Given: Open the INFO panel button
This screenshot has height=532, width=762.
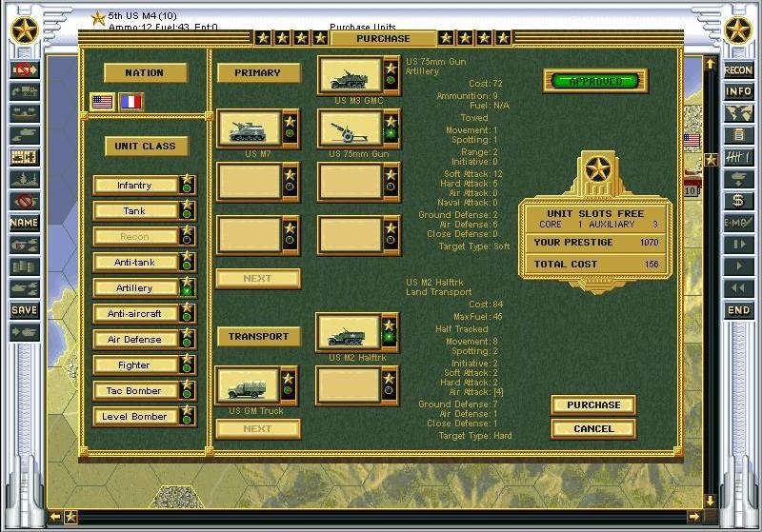Looking at the screenshot, I should [x=738, y=91].
